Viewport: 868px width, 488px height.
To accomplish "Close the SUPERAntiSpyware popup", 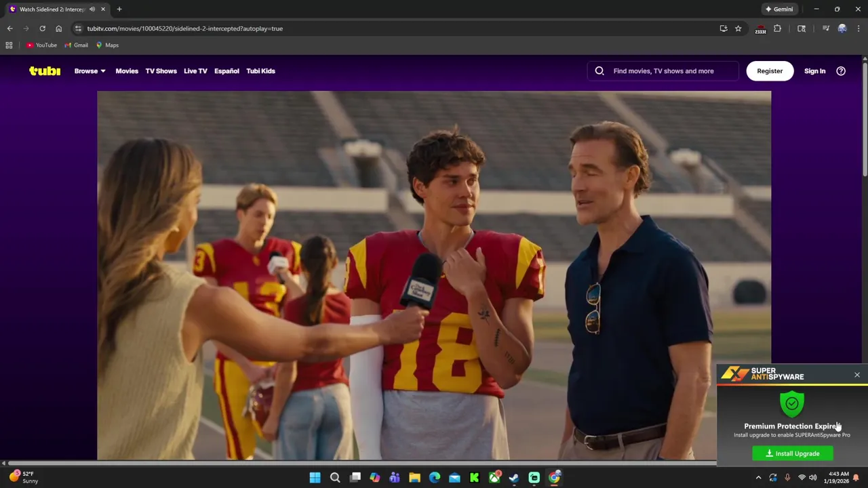I will pyautogui.click(x=857, y=375).
